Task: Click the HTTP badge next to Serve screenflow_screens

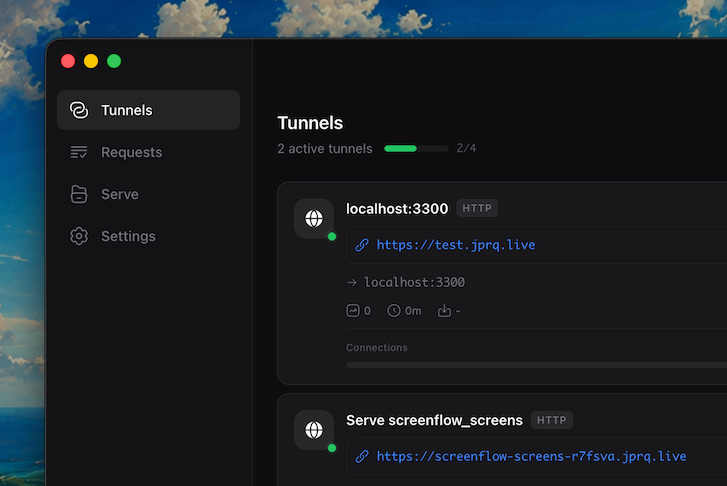Action: click(552, 420)
